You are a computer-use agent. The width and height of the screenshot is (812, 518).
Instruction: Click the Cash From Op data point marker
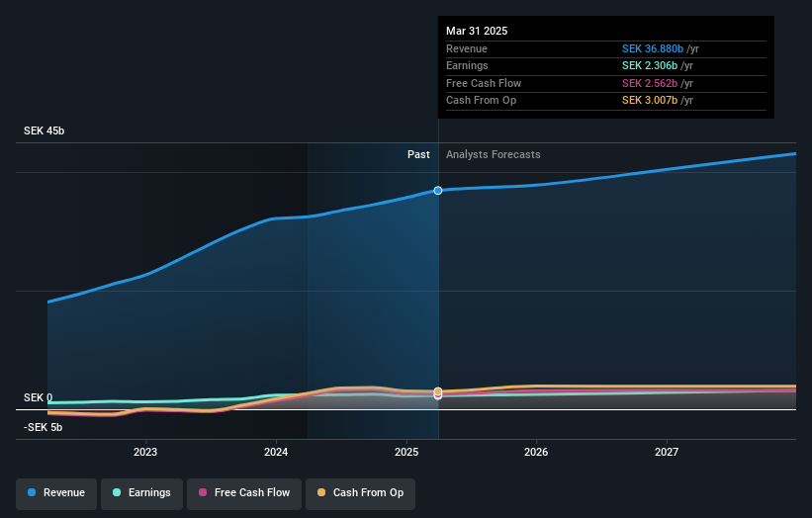438,391
